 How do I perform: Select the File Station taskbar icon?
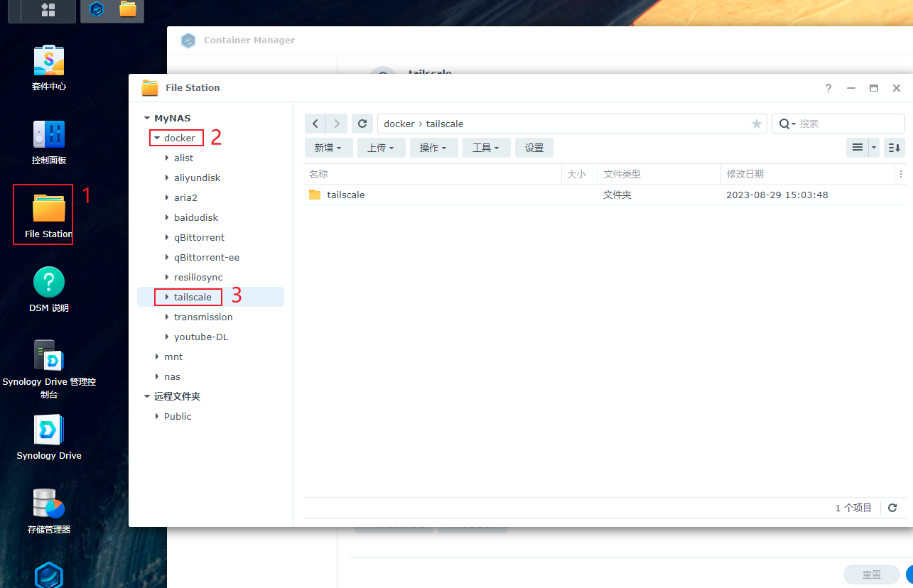(128, 9)
